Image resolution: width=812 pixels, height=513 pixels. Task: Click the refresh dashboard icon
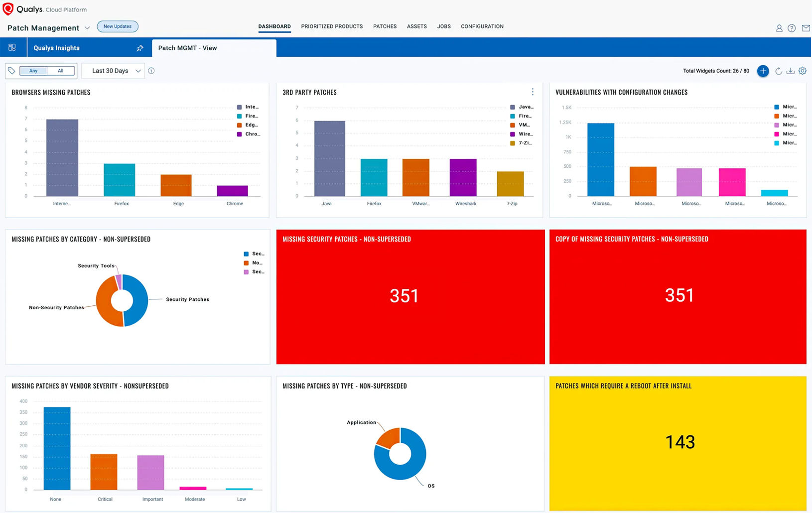(x=778, y=71)
